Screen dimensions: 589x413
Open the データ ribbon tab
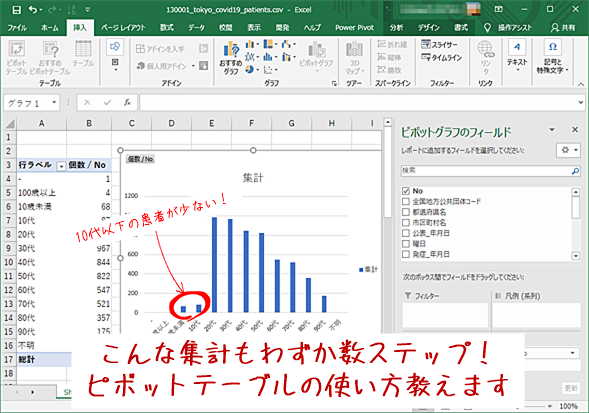[x=196, y=27]
